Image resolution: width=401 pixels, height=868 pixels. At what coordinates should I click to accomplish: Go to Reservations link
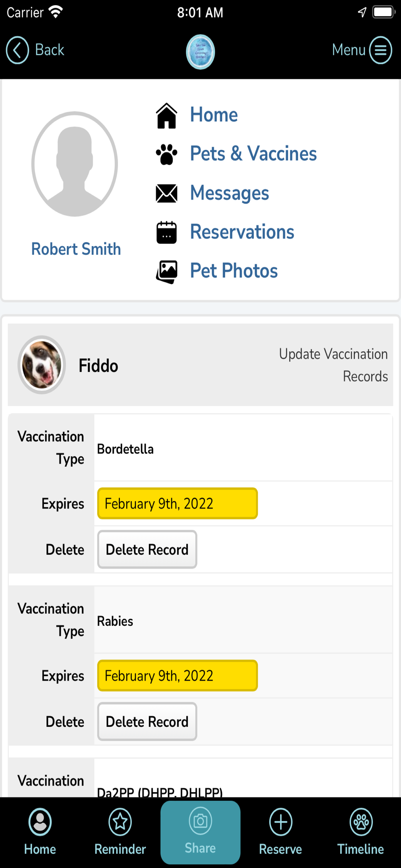pyautogui.click(x=242, y=232)
